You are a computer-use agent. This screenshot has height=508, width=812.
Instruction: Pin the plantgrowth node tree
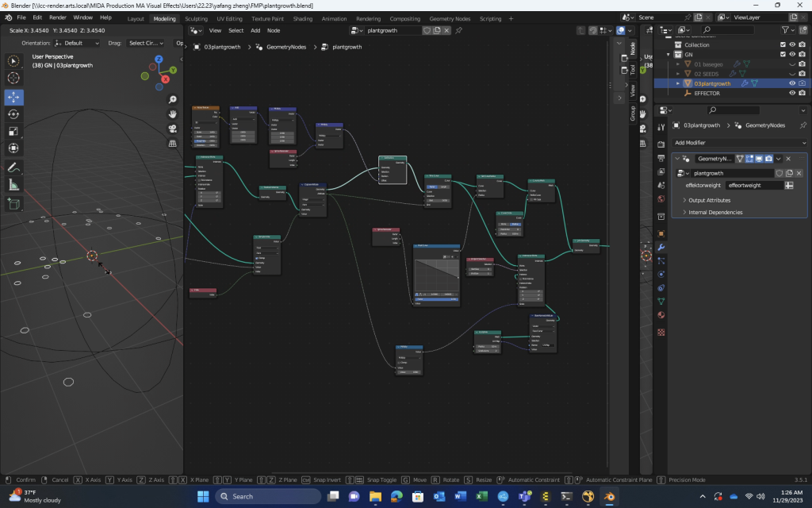point(458,30)
